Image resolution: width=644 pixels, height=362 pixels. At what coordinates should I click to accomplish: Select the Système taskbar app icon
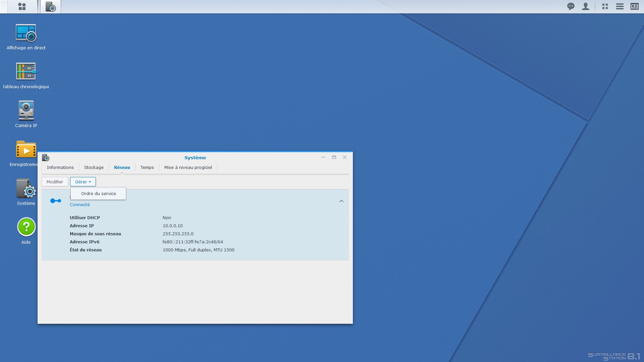pyautogui.click(x=51, y=6)
